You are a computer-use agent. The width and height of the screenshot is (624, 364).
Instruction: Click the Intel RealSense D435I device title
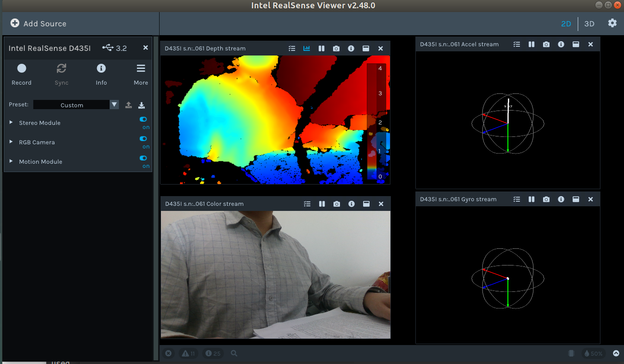49,48
